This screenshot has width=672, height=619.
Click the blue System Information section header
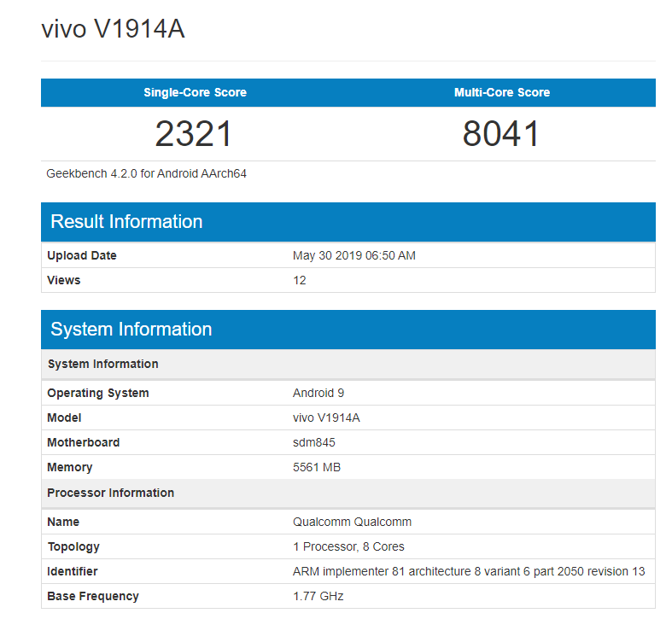pos(348,330)
